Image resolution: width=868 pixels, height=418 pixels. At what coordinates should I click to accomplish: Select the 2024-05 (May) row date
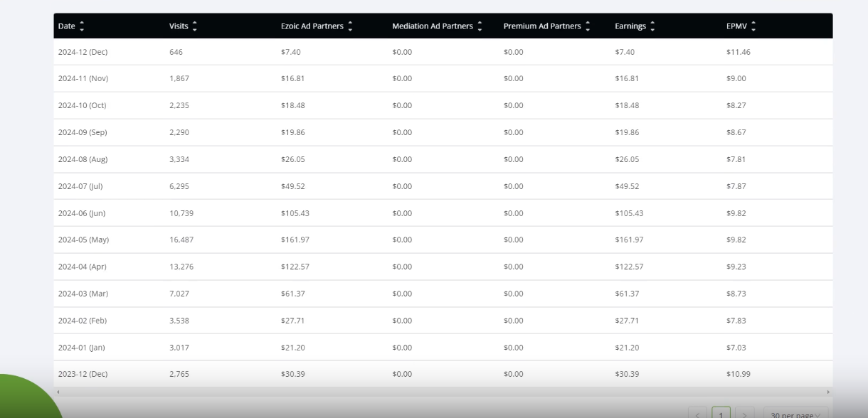(x=83, y=240)
